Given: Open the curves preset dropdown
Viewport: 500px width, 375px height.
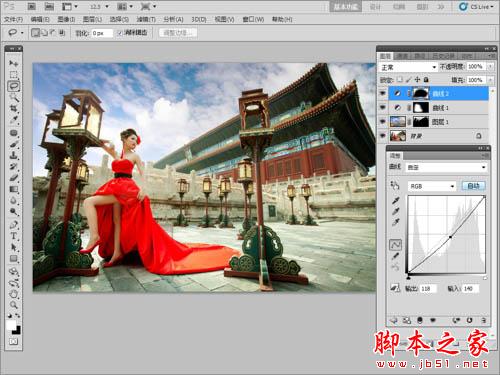Looking at the screenshot, I should 446,167.
